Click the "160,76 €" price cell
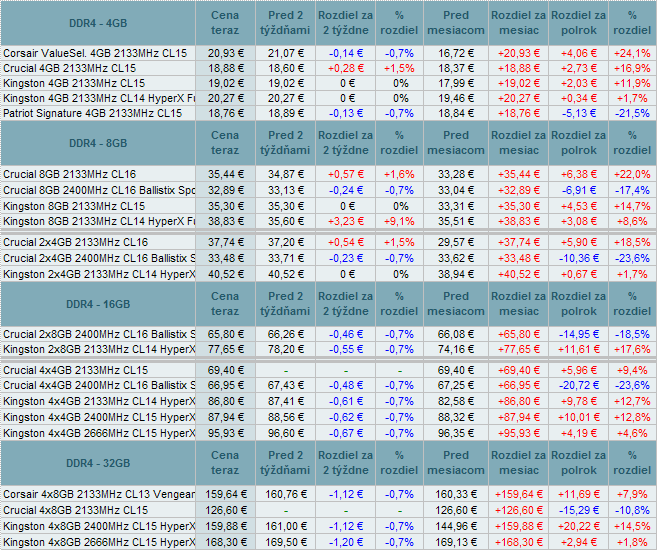The image size is (657, 550). 286,494
